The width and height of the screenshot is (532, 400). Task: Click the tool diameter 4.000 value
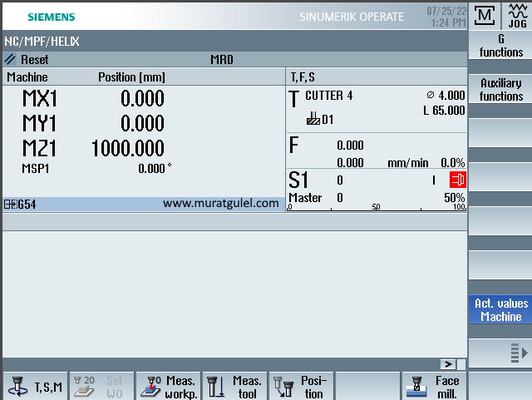pyautogui.click(x=451, y=96)
